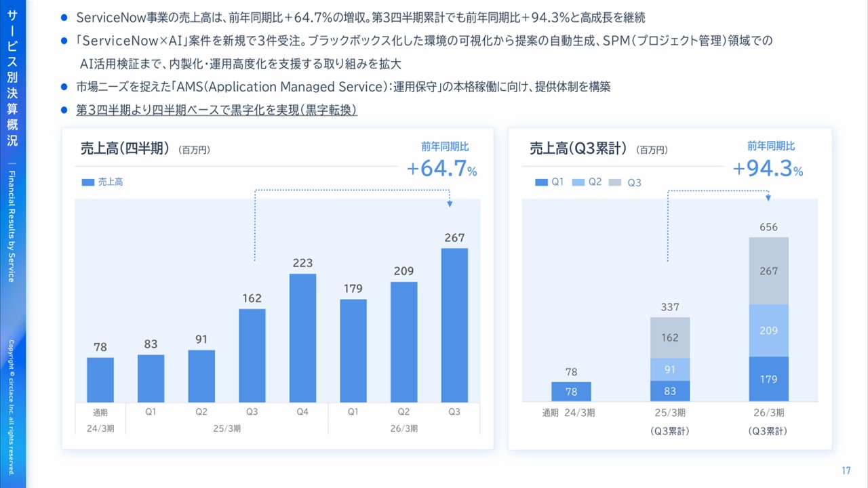
Task: Click page number 17
Action: coord(846,471)
